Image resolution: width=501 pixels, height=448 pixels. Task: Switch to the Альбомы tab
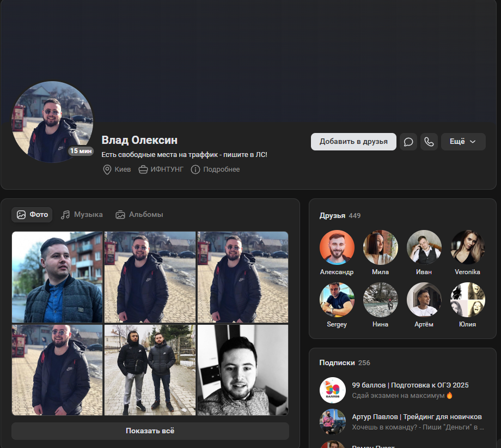[x=139, y=215]
